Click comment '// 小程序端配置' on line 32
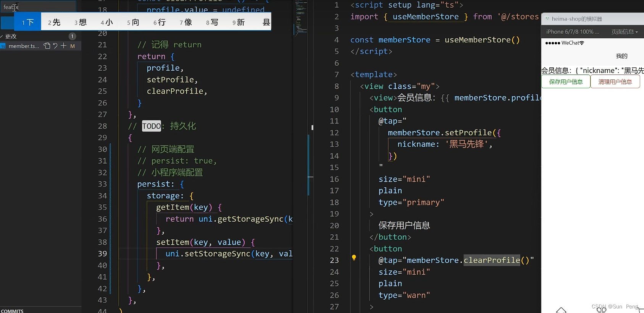This screenshot has height=313, width=644. pos(170,172)
